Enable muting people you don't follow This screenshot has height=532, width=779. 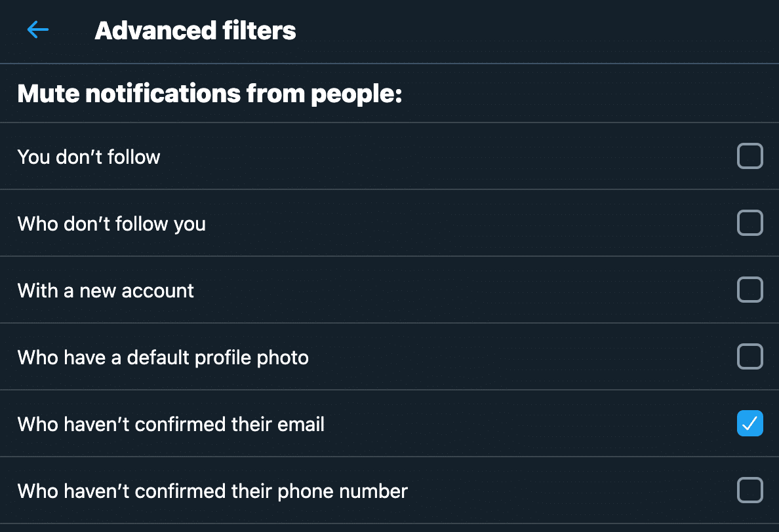pos(750,157)
